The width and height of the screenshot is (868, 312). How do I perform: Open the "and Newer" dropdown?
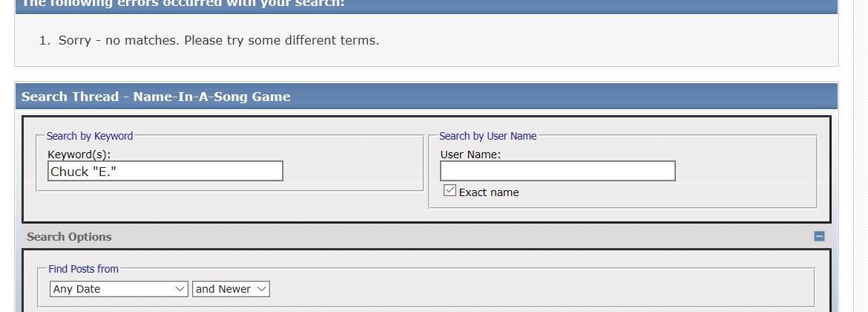pyautogui.click(x=231, y=289)
